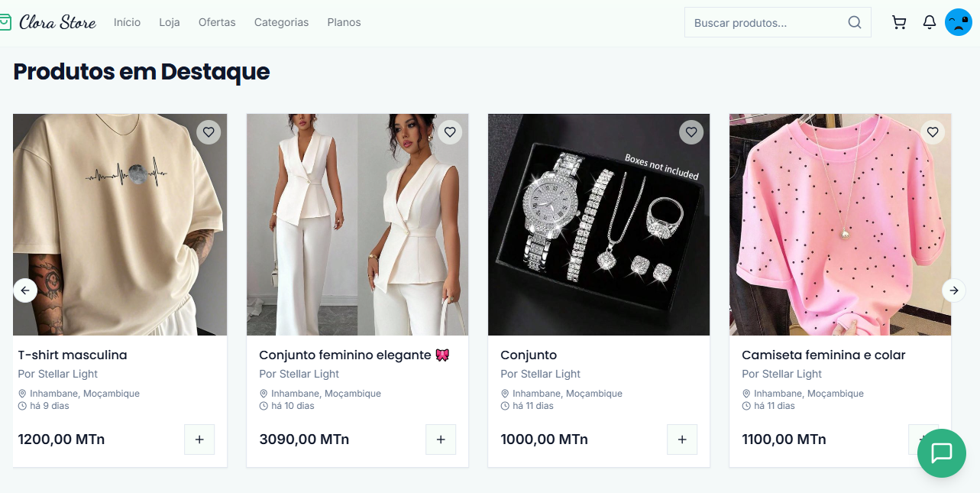Select the Ofertas menu item
Screen dimensions: 980x493
pos(217,22)
